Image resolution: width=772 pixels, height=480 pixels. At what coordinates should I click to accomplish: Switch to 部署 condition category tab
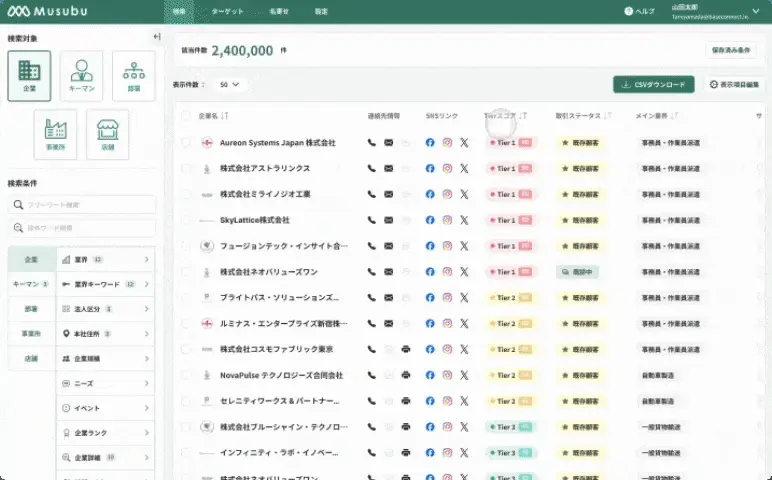click(32, 309)
